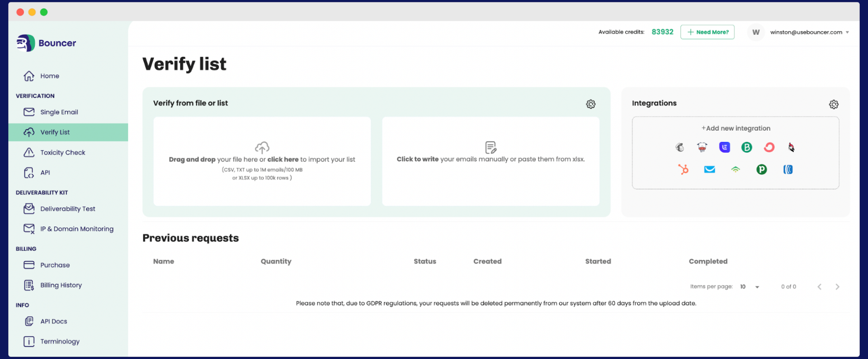Click the Need More? credits button

pyautogui.click(x=708, y=32)
